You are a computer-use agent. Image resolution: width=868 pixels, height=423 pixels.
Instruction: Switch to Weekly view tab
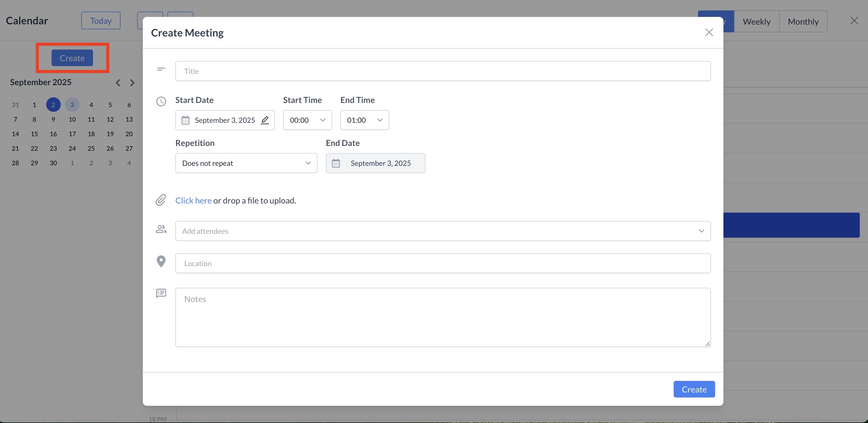(757, 22)
